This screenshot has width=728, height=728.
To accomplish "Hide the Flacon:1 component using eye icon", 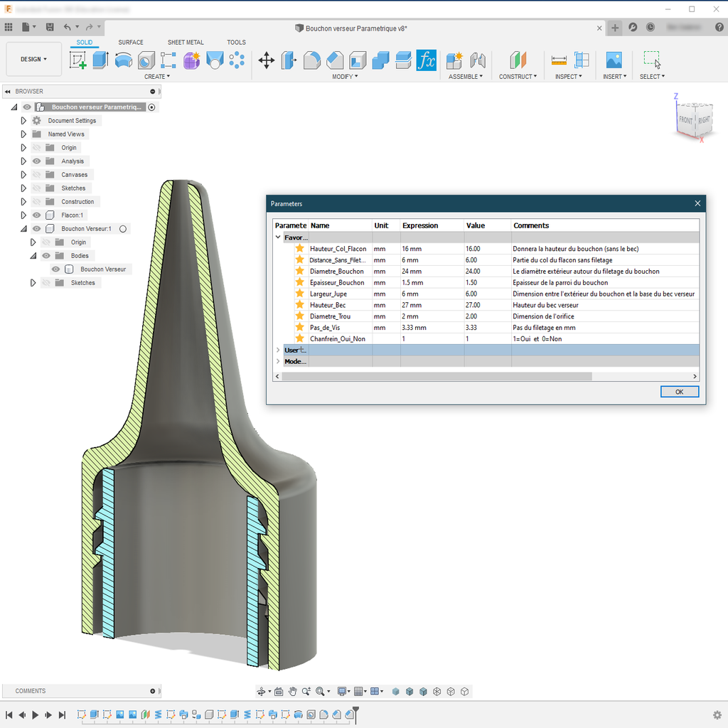I will (x=37, y=215).
